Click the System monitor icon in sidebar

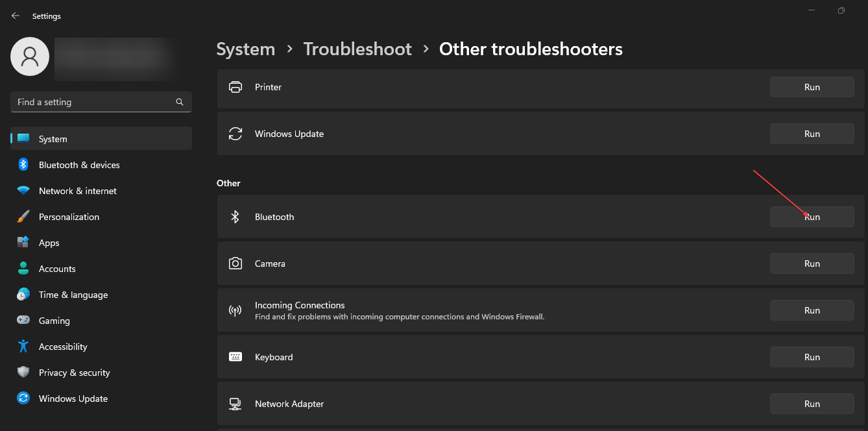[23, 139]
